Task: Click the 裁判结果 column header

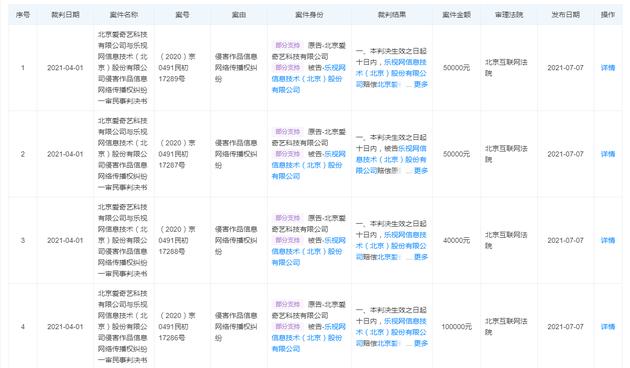Action: coord(392,14)
